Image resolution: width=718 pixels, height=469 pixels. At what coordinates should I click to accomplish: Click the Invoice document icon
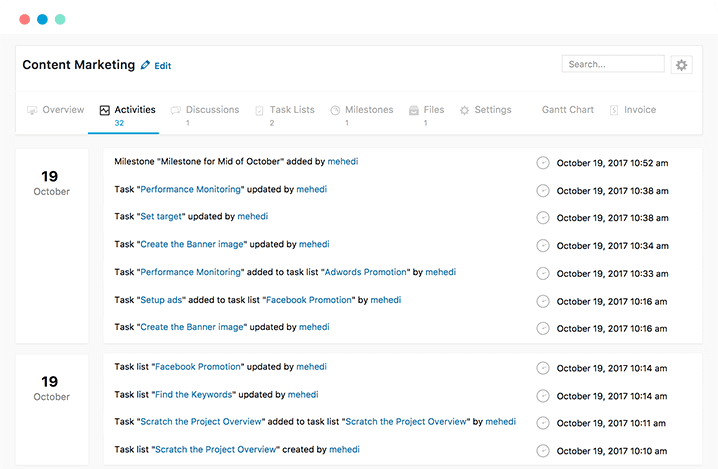[x=614, y=110]
